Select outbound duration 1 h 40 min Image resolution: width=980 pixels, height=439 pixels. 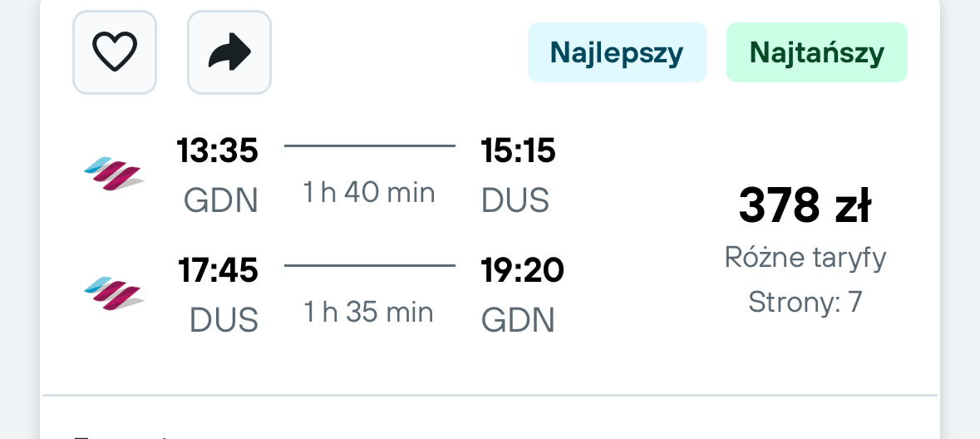(369, 193)
